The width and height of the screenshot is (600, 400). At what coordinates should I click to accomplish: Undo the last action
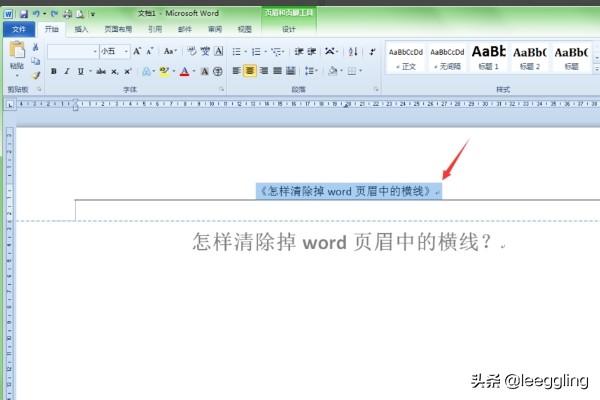tap(36, 14)
